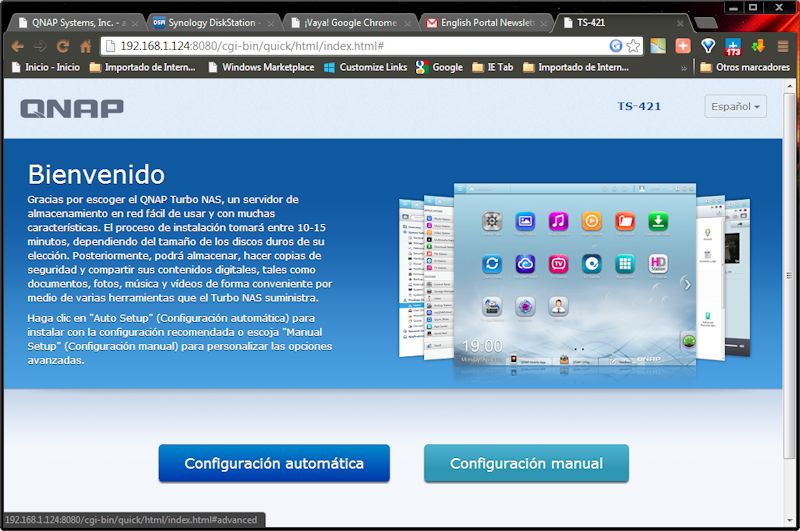This screenshot has height=531, width=800.
Task: Click the settings gear app icon in preview
Action: [x=492, y=221]
